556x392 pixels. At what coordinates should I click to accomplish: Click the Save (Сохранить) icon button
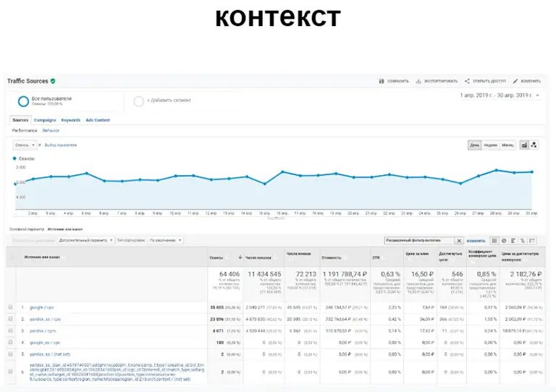click(x=382, y=81)
